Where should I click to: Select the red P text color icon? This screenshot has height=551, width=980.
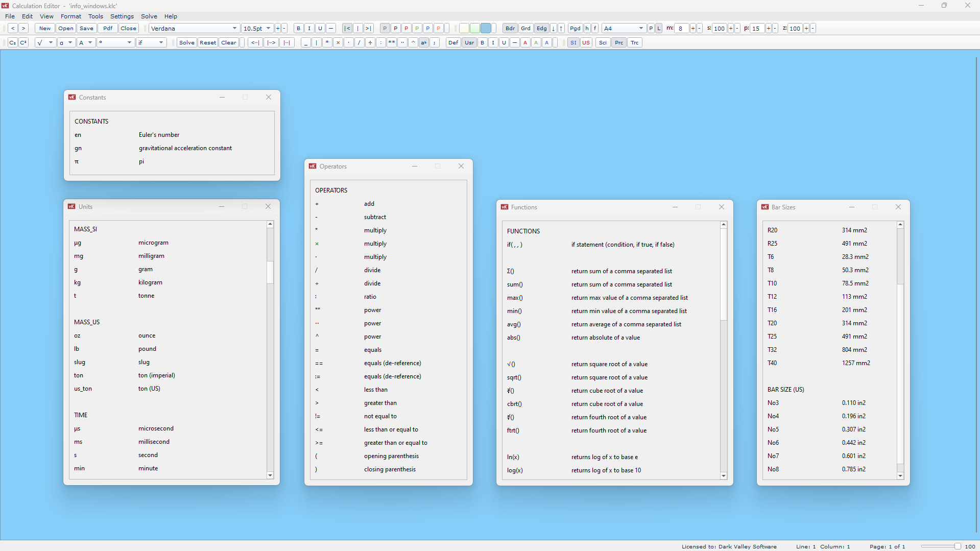407,29
